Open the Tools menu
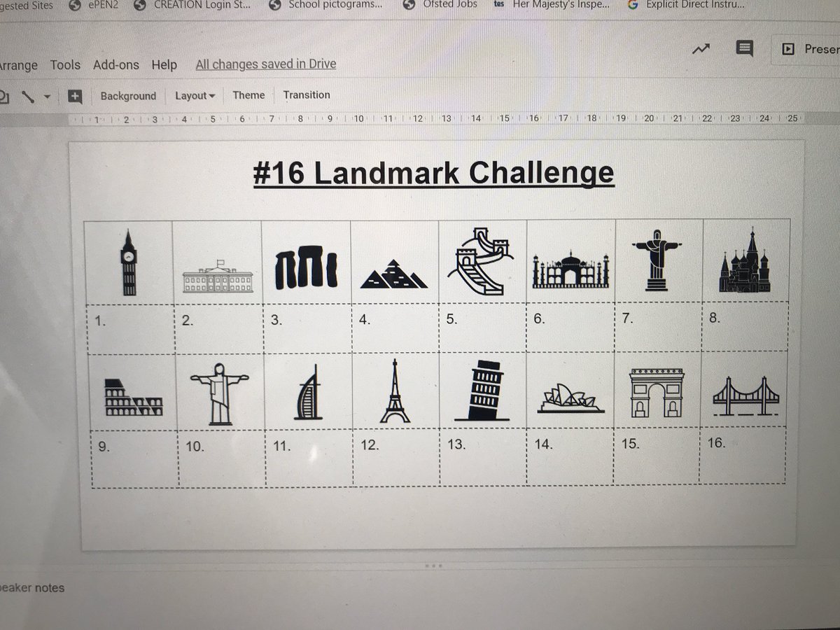840x630 pixels. 65,64
